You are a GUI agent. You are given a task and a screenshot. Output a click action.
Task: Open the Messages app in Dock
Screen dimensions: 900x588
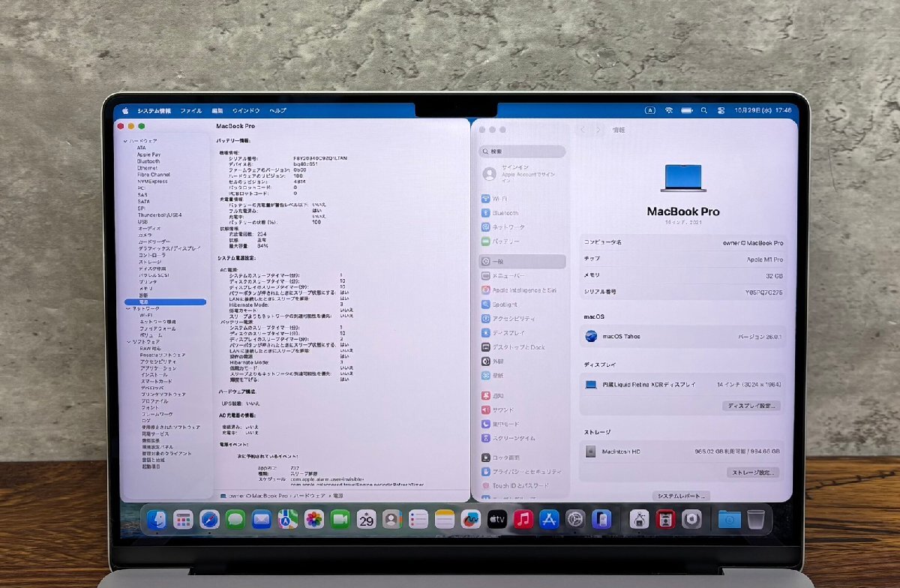click(x=235, y=520)
